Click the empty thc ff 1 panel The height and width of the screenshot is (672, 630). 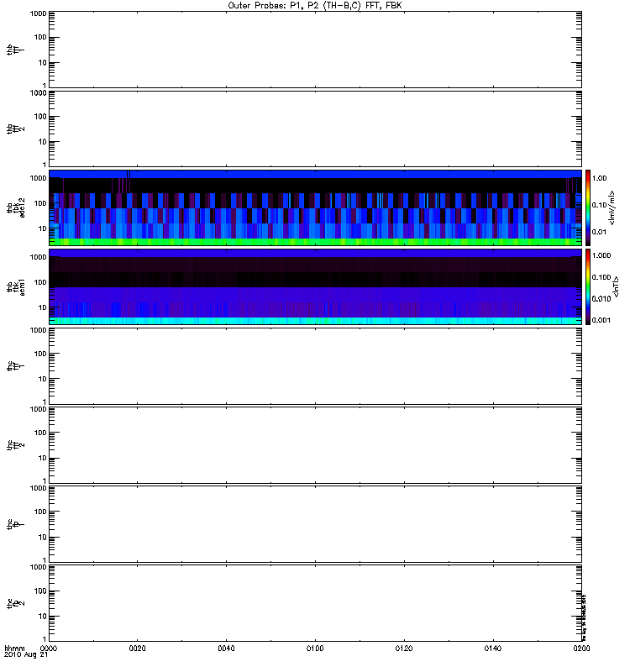coord(315,365)
